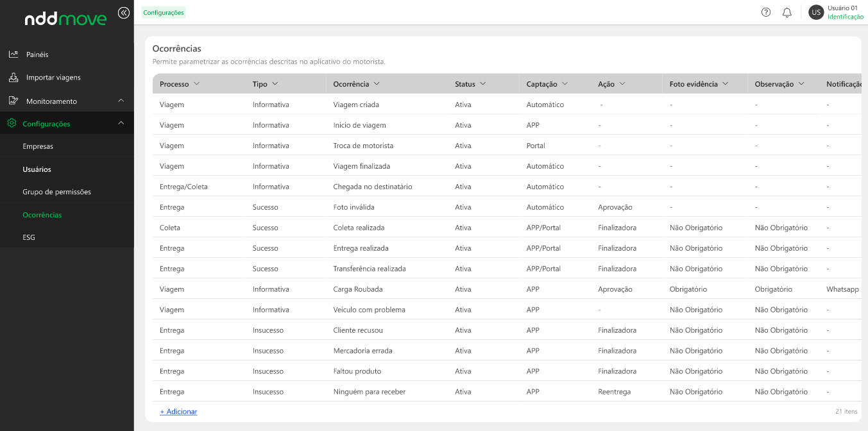Select the ESG sidebar item

click(x=29, y=237)
